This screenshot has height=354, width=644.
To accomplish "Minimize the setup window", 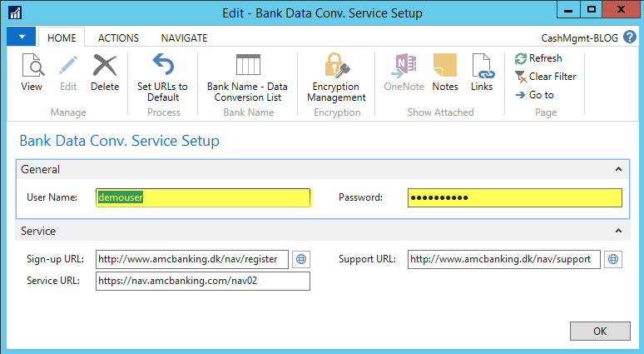I will pos(568,10).
